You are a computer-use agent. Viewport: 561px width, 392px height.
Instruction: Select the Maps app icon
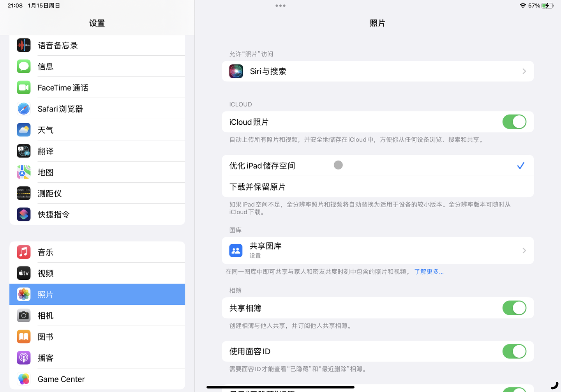coord(23,172)
